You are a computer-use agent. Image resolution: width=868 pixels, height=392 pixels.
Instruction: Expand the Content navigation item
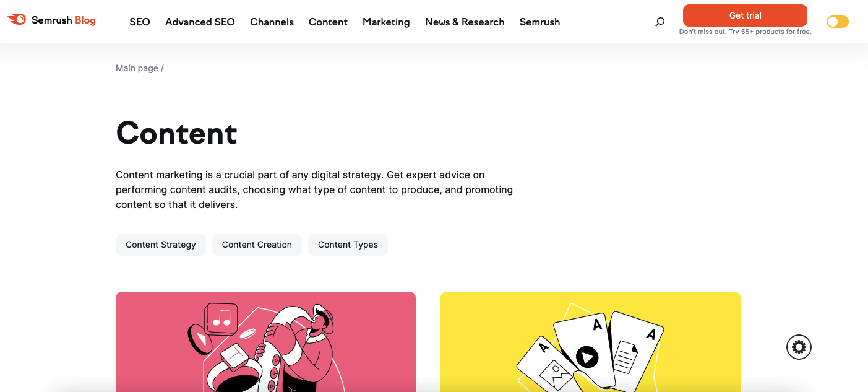(328, 22)
